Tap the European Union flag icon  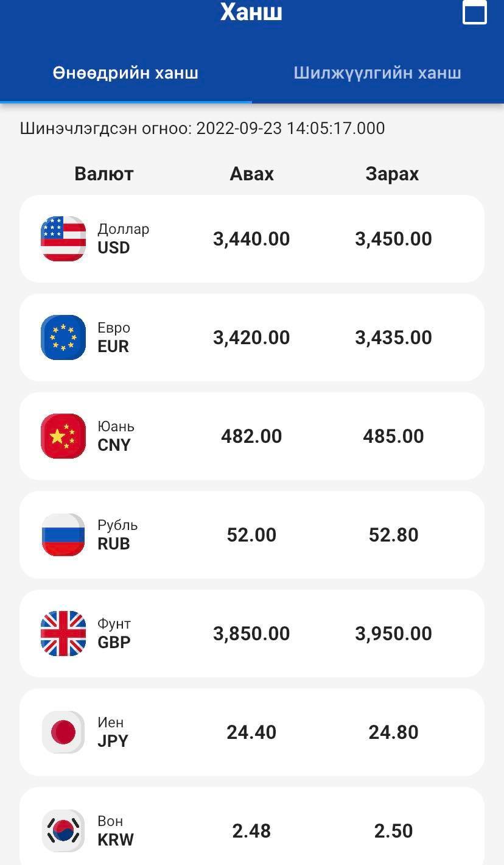63,337
